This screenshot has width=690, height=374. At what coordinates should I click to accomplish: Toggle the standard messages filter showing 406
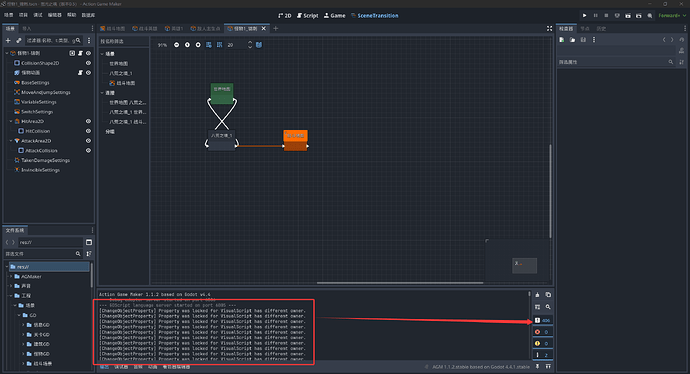tap(542, 320)
